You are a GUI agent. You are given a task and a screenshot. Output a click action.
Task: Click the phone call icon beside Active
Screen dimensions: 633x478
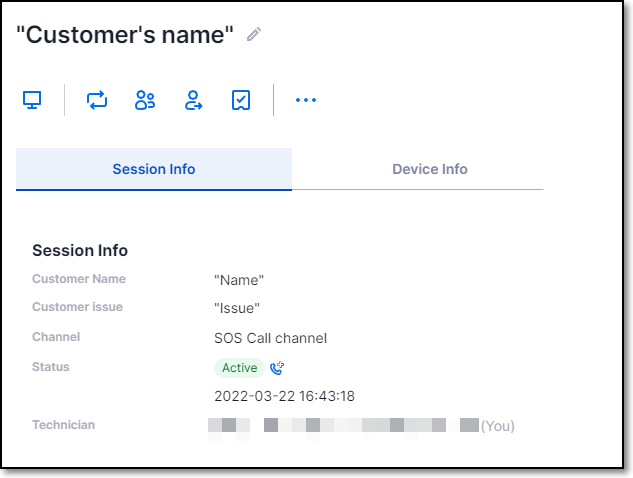click(277, 368)
